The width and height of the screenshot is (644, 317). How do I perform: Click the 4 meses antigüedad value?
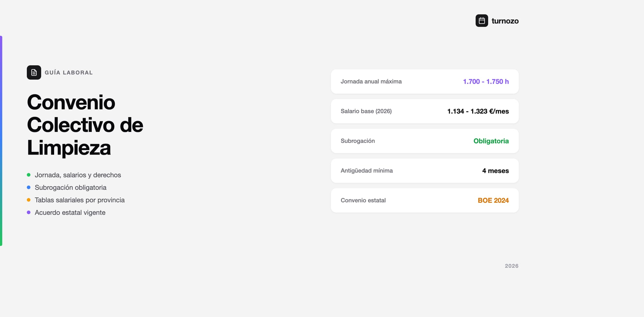point(495,171)
